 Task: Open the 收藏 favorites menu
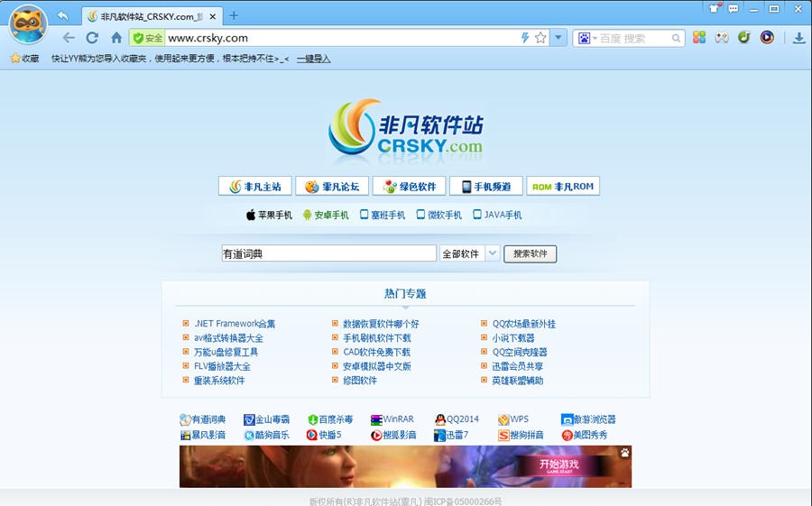coord(25,59)
